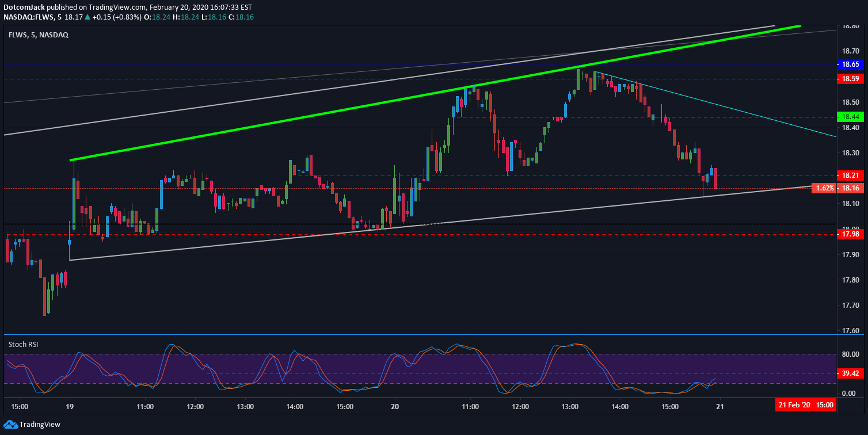Click the C:18.16 close value

[x=241, y=17]
